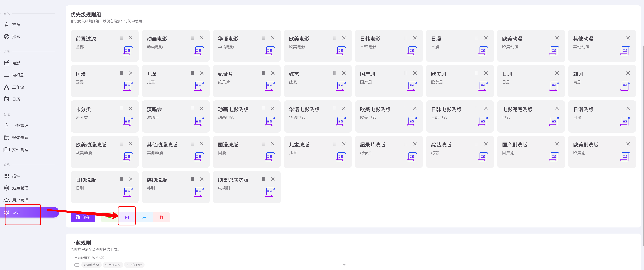This screenshot has width=644, height=270.
Task: Click the import rule group icon
Action: pyautogui.click(x=127, y=217)
